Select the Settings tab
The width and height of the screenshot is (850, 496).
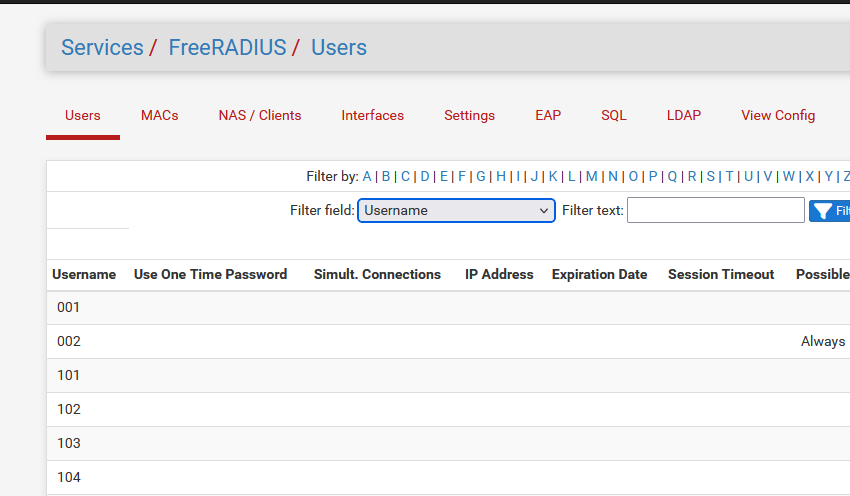pos(469,116)
